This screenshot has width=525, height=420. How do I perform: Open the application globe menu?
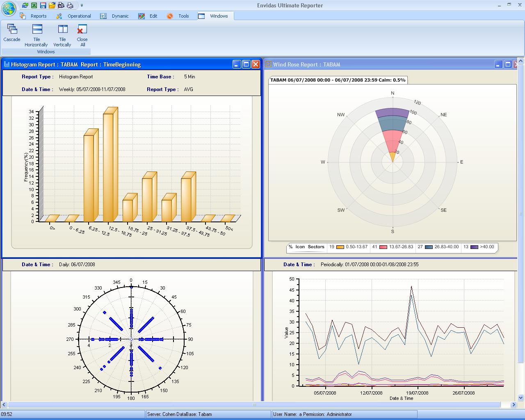pyautogui.click(x=7, y=6)
